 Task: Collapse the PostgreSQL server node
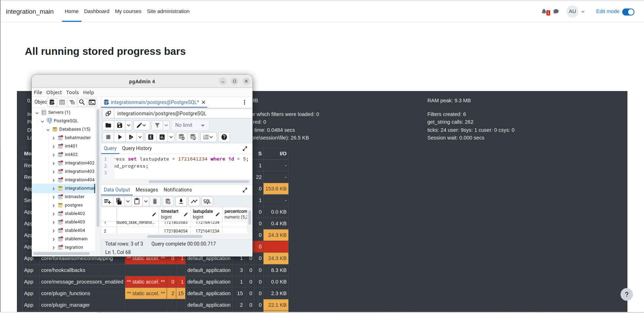coord(42,121)
